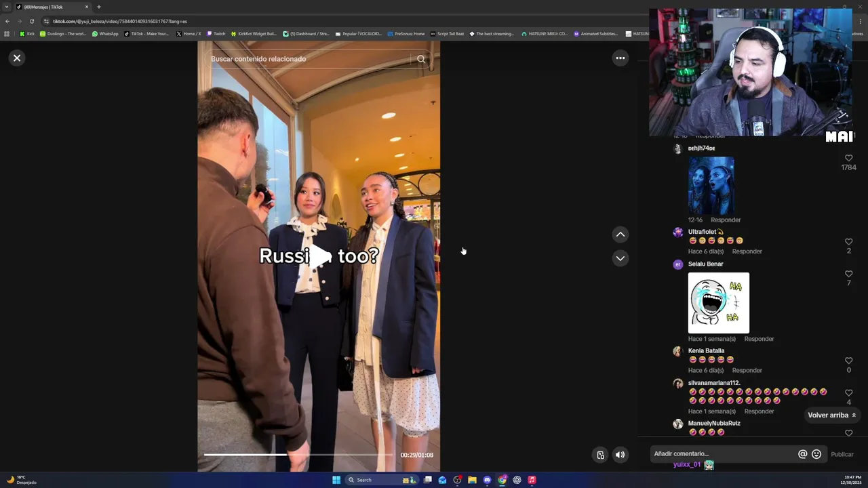Open the Script Tail Beat bookmark
The width and height of the screenshot is (868, 488).
click(448, 34)
